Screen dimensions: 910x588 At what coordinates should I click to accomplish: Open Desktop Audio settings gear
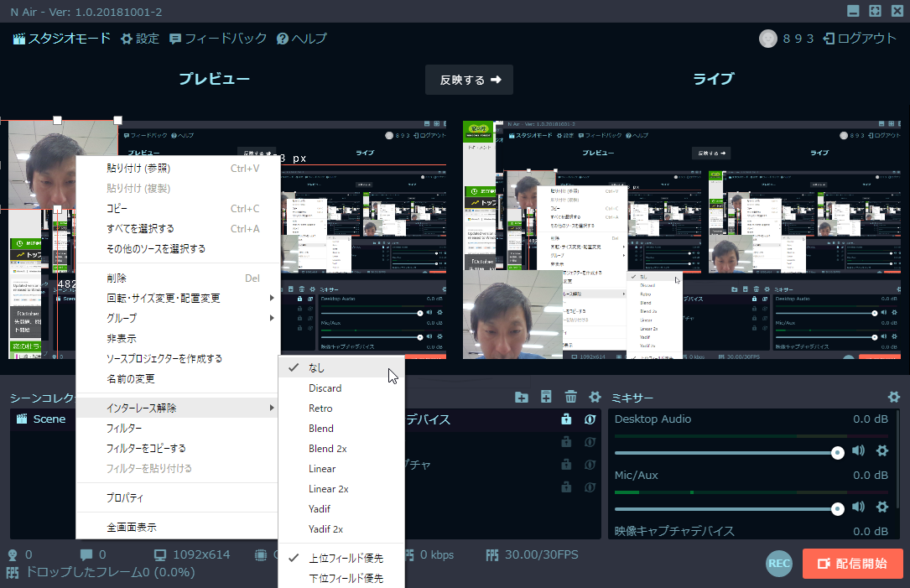point(882,451)
